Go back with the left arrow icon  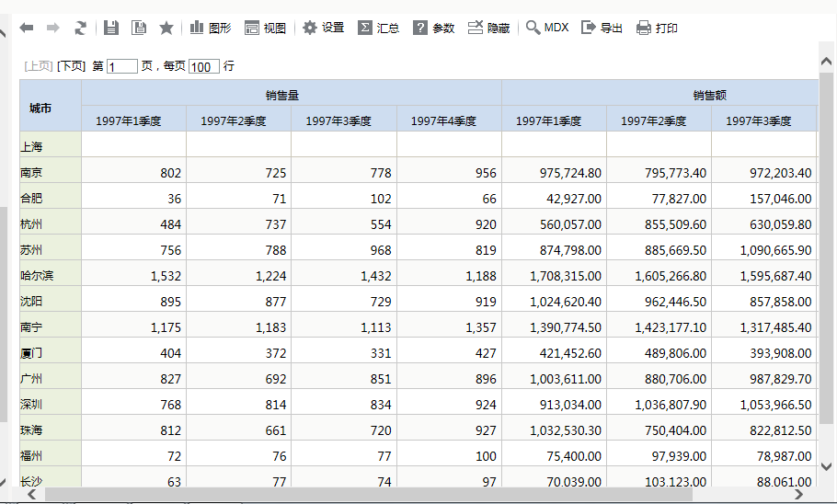[x=26, y=28]
